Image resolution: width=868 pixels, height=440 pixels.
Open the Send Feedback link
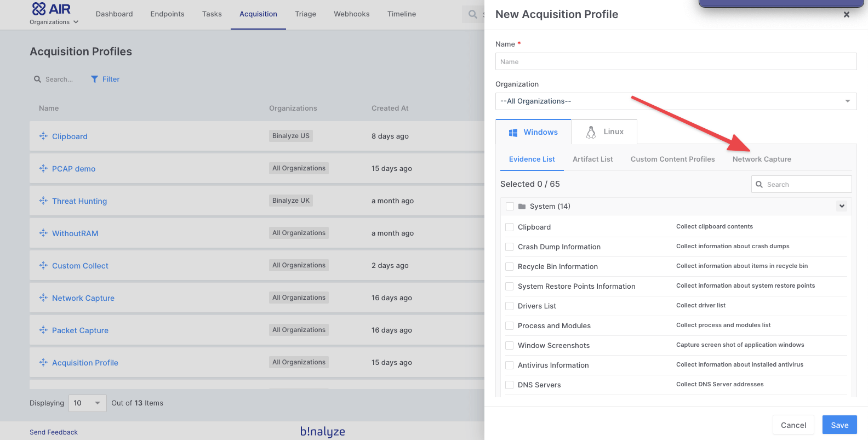[x=54, y=432]
